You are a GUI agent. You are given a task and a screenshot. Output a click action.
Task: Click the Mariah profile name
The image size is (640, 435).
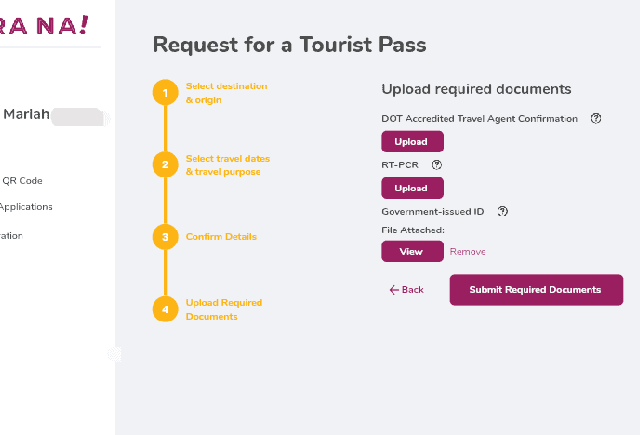(x=26, y=115)
